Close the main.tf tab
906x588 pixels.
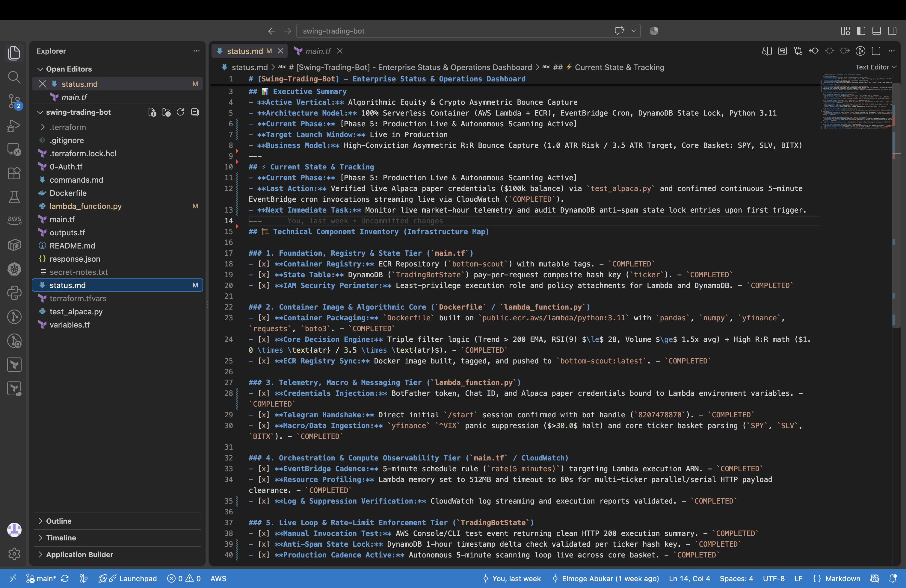(340, 51)
